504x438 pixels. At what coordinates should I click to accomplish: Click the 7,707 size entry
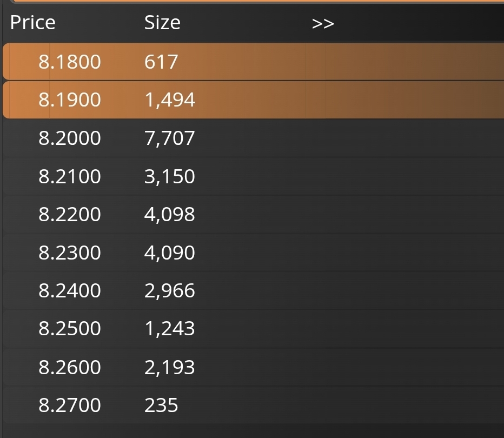click(x=170, y=138)
